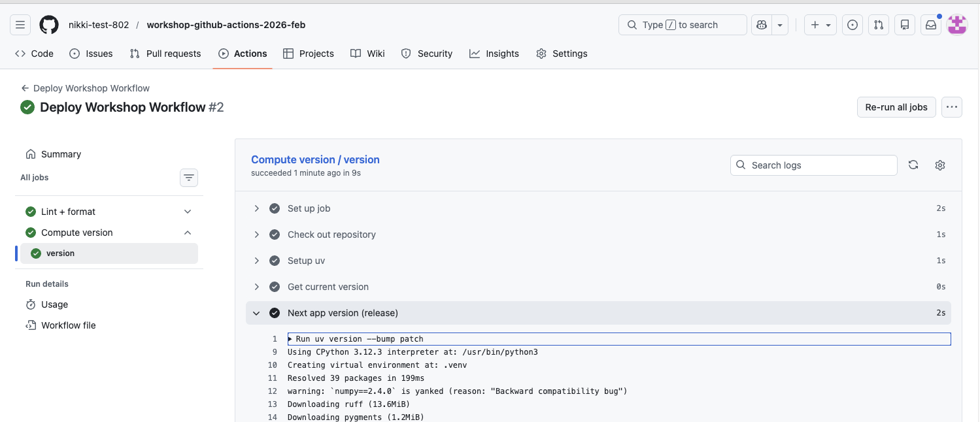Click the Search logs input field
This screenshot has height=422, width=980.
(813, 165)
